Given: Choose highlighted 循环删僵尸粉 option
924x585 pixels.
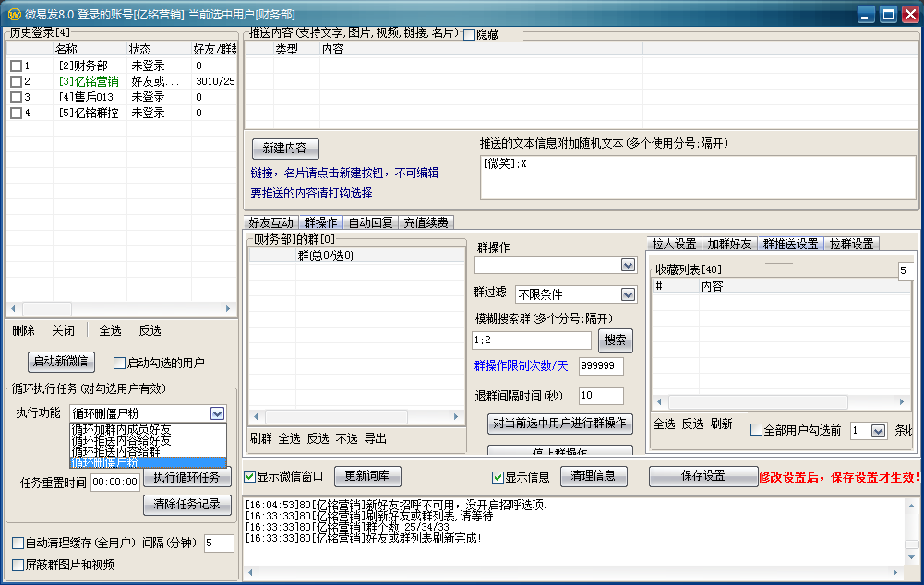Looking at the screenshot, I should [148, 462].
